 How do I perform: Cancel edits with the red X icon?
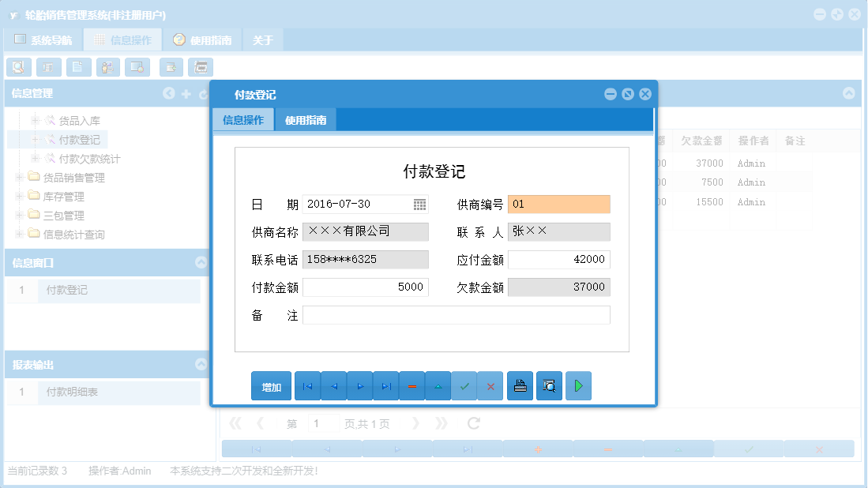tap(490, 386)
